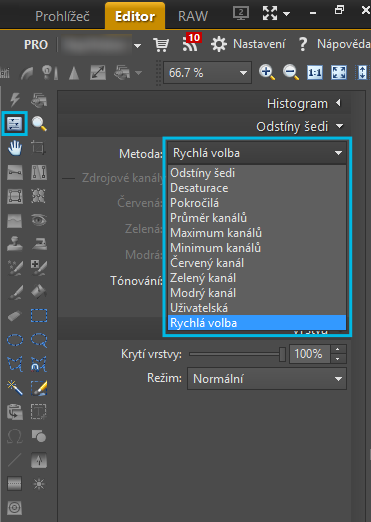The height and width of the screenshot is (522, 371).
Task: Open the shopping cart
Action: click(161, 44)
